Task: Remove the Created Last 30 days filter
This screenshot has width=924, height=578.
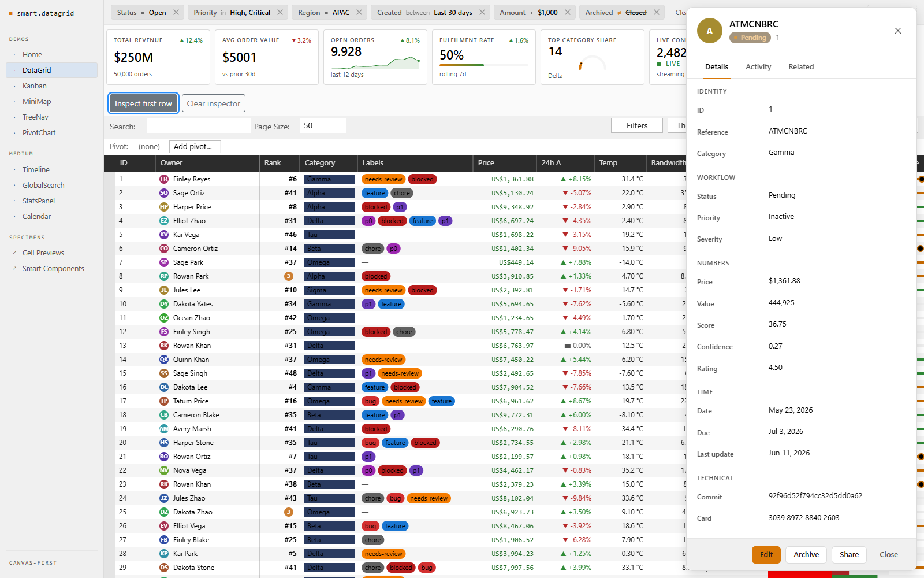Action: coord(482,12)
